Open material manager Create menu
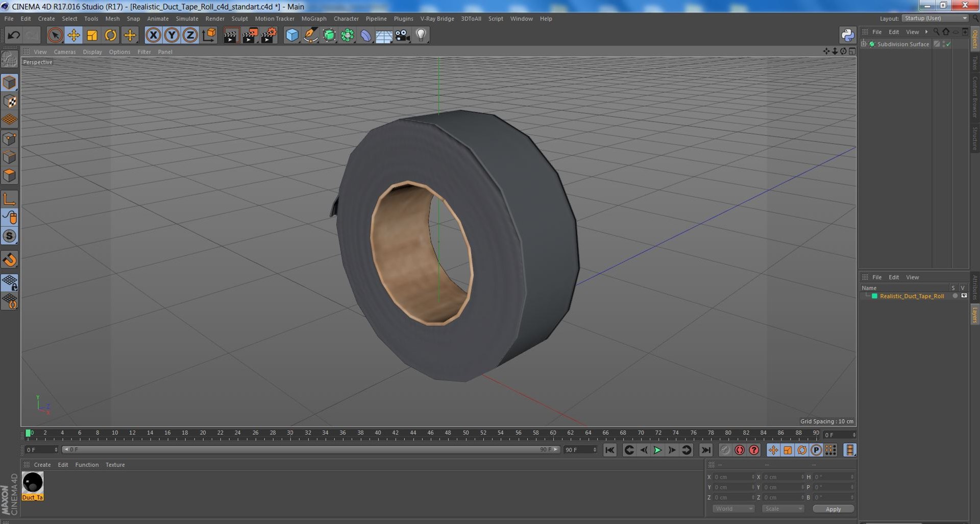Screen dimensions: 980x524 coord(42,465)
